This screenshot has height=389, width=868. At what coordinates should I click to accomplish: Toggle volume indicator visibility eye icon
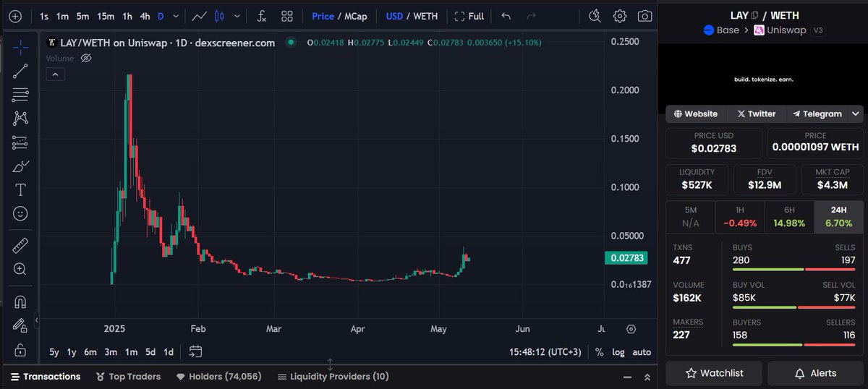[86, 58]
